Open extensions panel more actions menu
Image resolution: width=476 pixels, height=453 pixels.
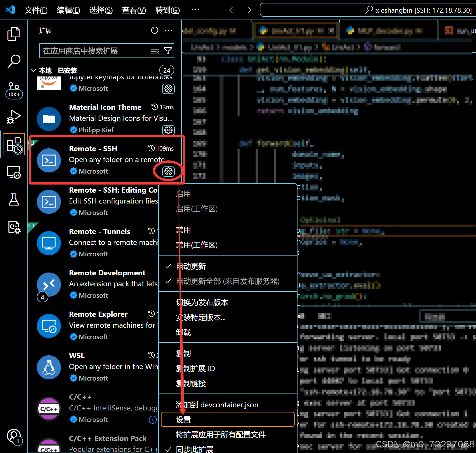click(168, 30)
